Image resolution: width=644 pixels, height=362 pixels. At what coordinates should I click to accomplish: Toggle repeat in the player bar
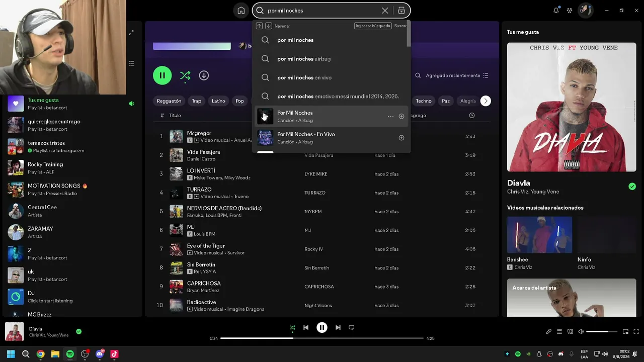pyautogui.click(x=352, y=327)
